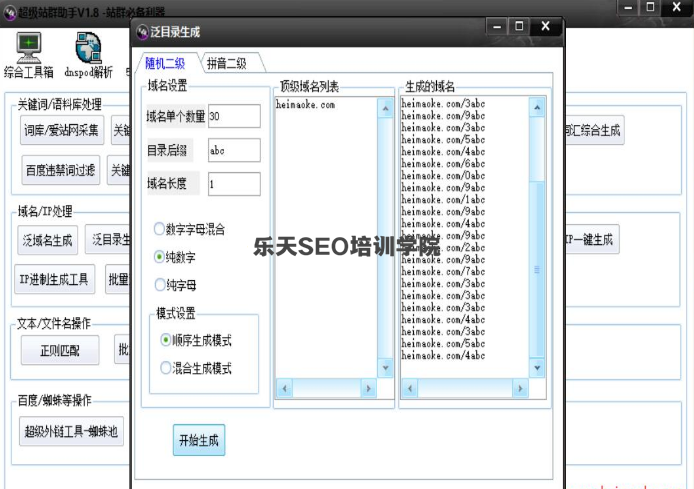Click the 域名单个数量 input field
Image resolution: width=694 pixels, height=489 pixels.
click(234, 116)
